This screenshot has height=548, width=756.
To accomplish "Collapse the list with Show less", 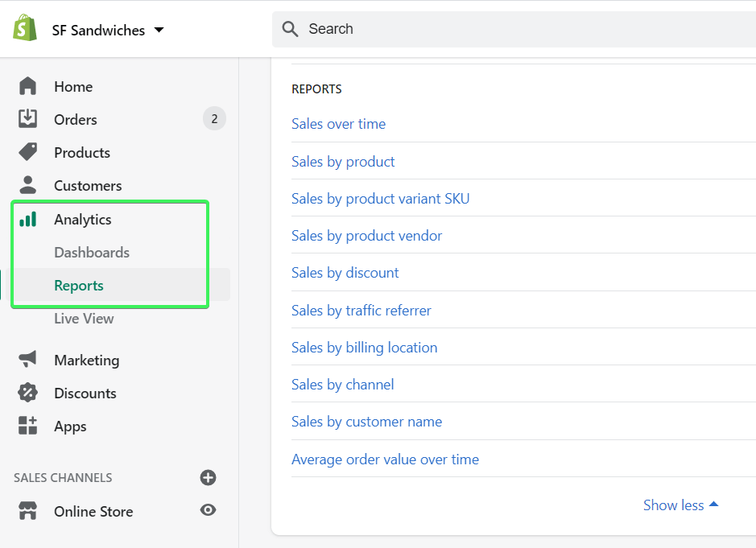I will tap(681, 505).
